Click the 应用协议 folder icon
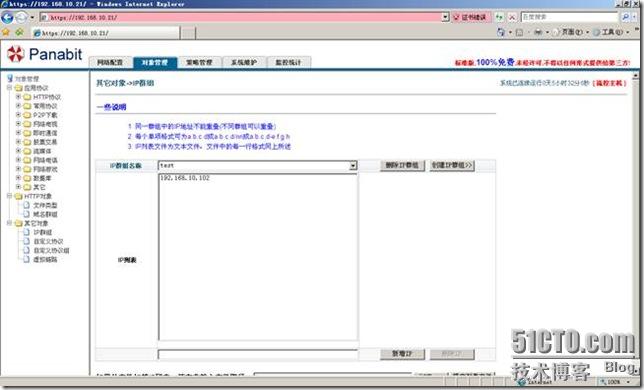Screen dimensions: 644x390 pos(18,87)
